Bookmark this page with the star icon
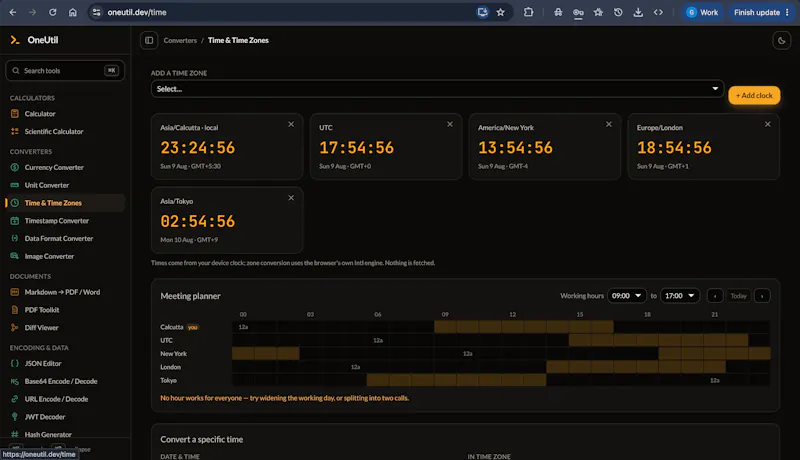This screenshot has width=800, height=460. pyautogui.click(x=501, y=12)
